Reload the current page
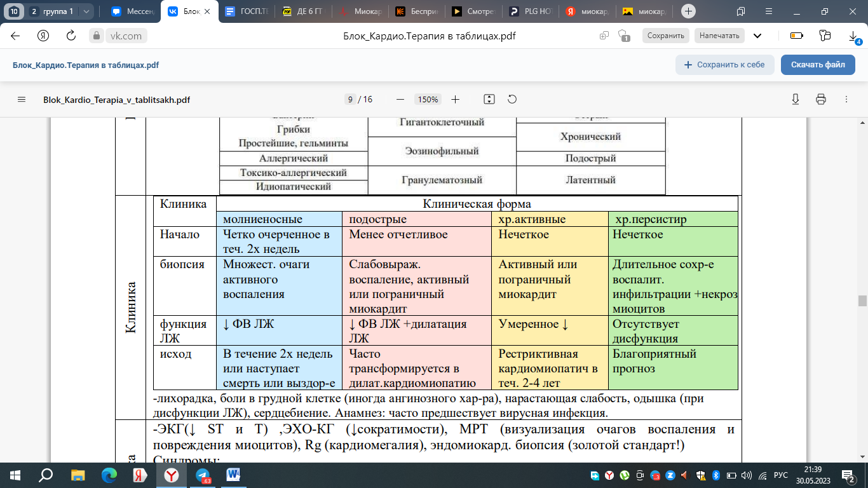This screenshot has width=868, height=488. click(x=71, y=36)
